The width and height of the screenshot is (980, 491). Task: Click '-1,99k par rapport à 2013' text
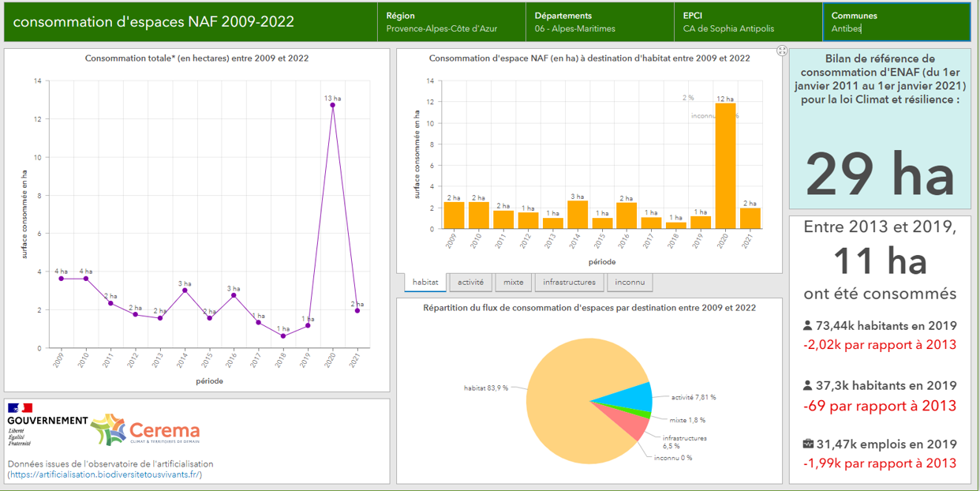click(880, 463)
